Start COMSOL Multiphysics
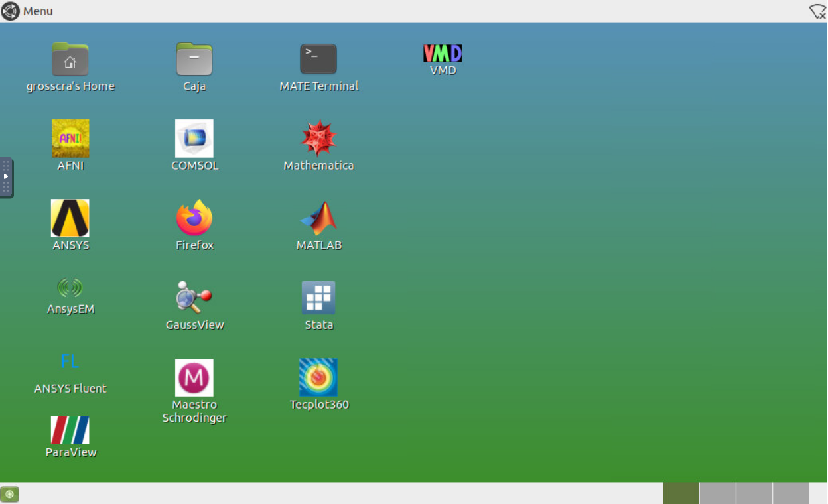 [x=194, y=139]
